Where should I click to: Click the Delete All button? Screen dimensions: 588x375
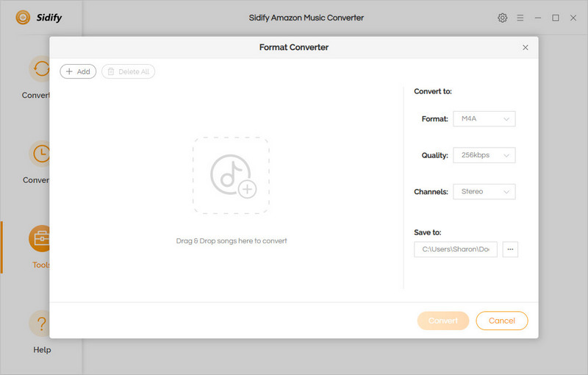128,71
